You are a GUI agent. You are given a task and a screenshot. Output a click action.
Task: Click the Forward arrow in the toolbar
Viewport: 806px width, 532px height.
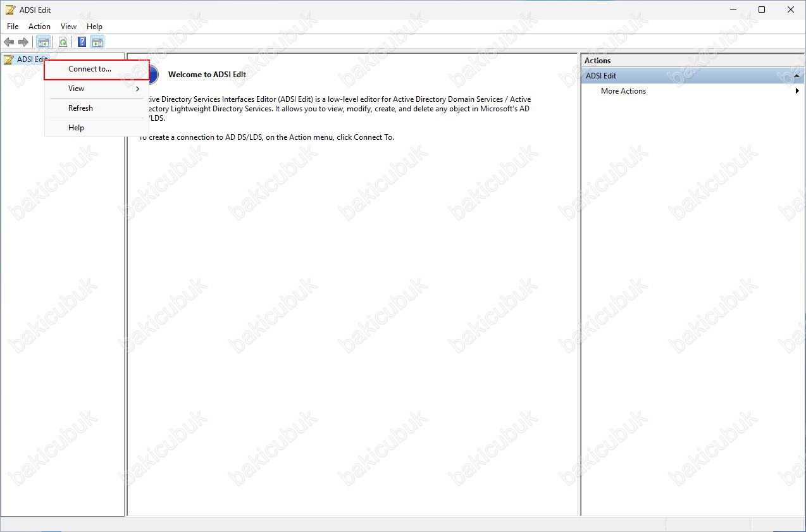[x=23, y=42]
